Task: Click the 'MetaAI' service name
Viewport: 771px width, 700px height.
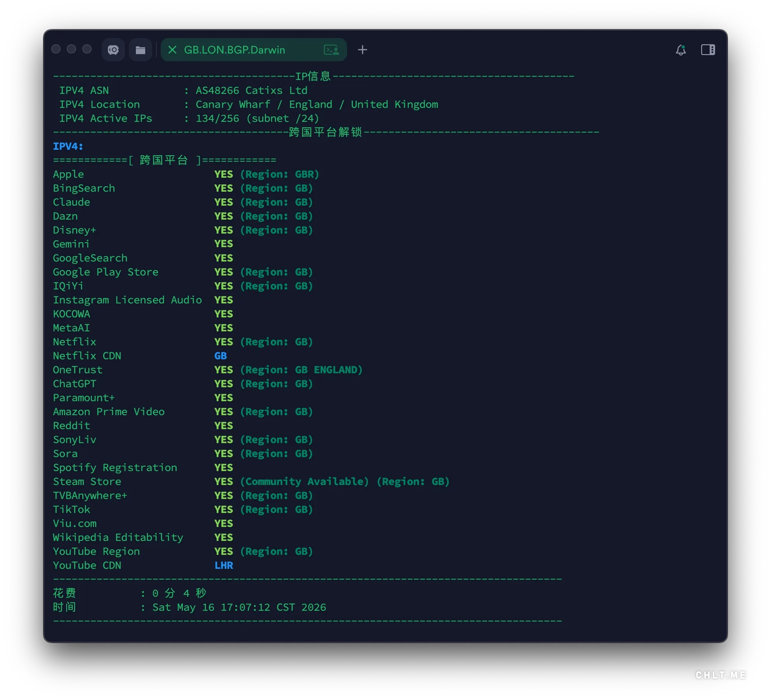Action: pos(71,328)
